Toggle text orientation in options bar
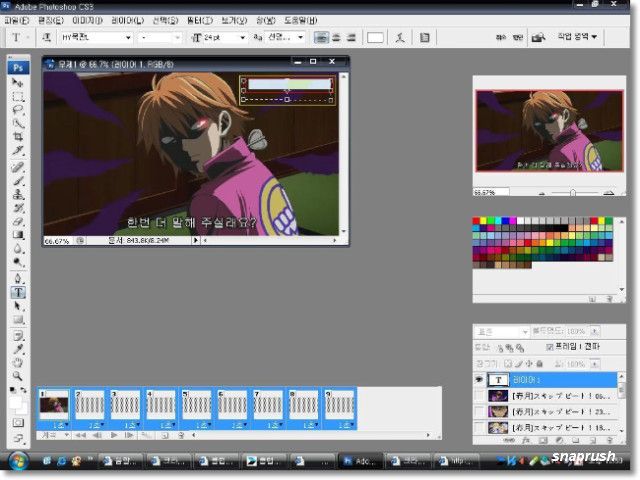The width and height of the screenshot is (640, 480). tap(47, 38)
